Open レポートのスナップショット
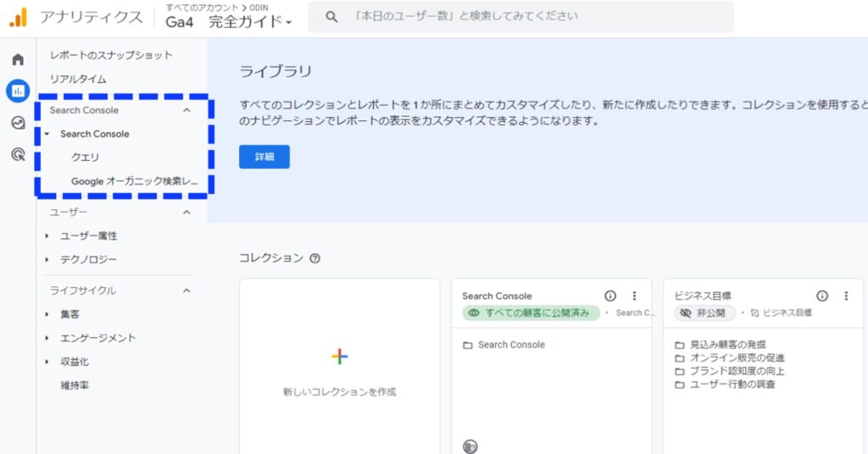 111,55
